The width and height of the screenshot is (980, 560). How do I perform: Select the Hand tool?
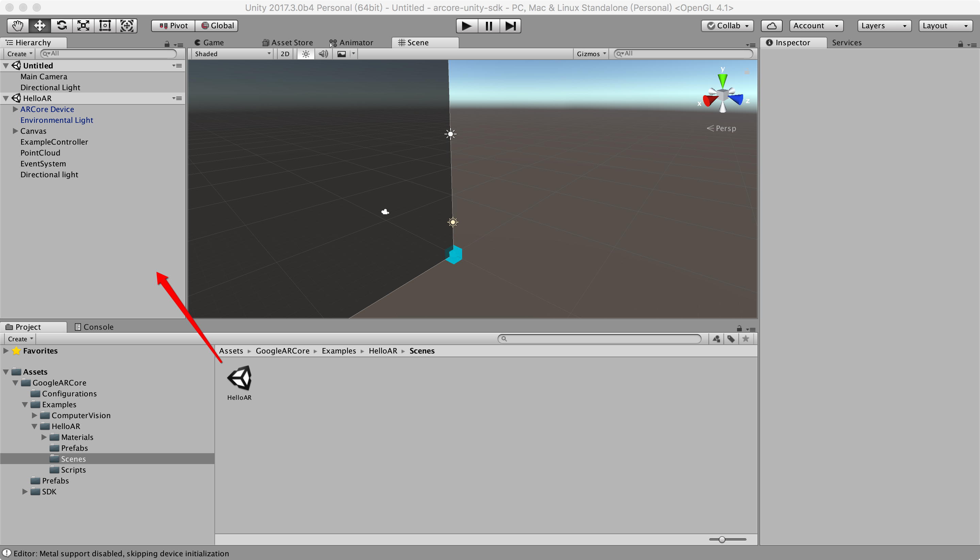(17, 26)
